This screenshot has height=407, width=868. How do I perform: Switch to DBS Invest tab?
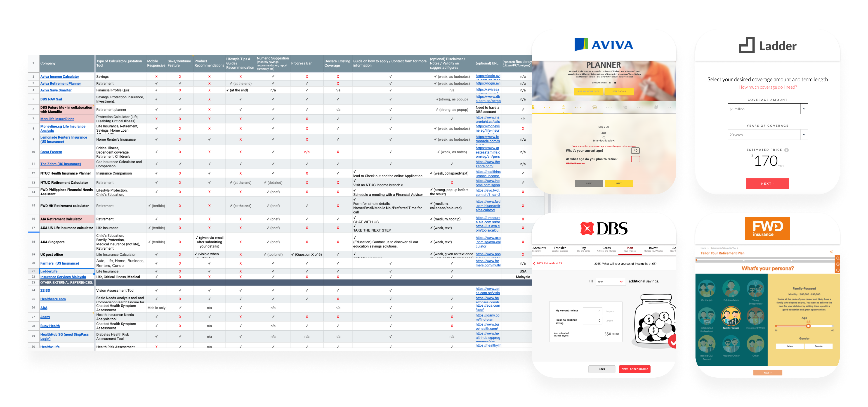pos(653,249)
